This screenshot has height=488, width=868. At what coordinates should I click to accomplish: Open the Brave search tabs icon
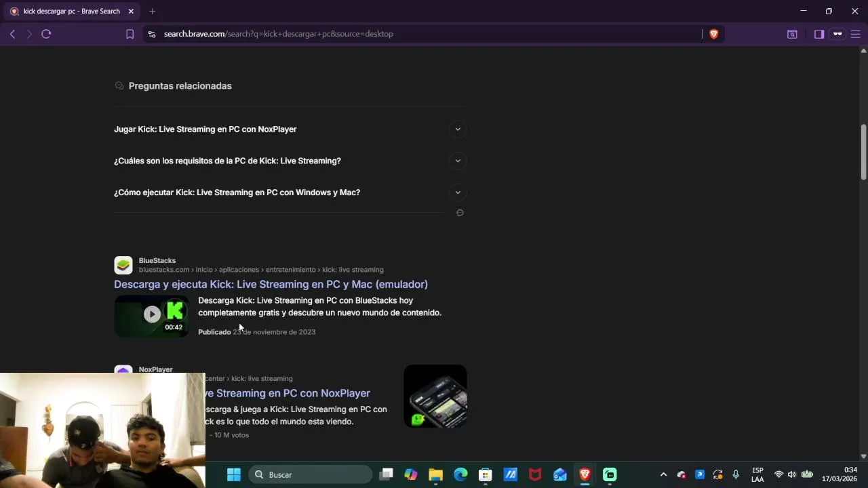coord(792,34)
